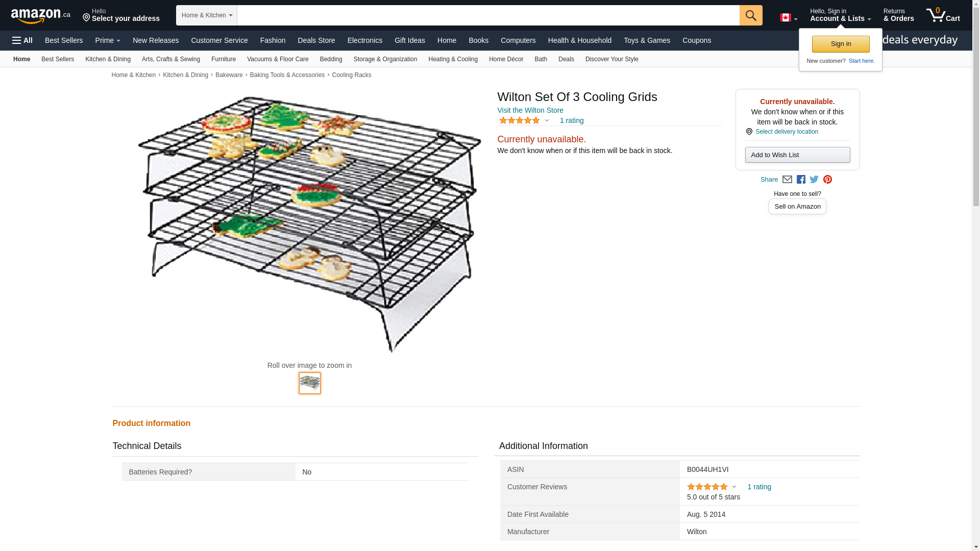
Task: Share product on Twitter icon
Action: 814,180
